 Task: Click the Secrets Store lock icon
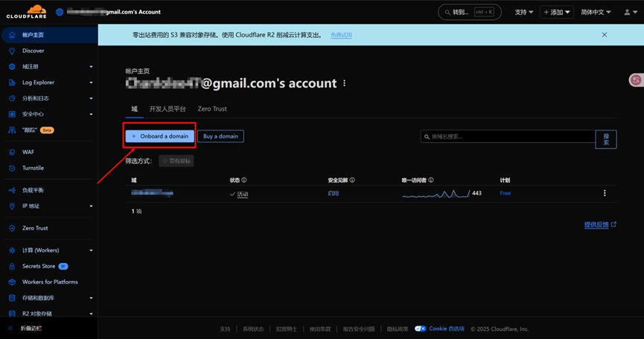pos(12,266)
